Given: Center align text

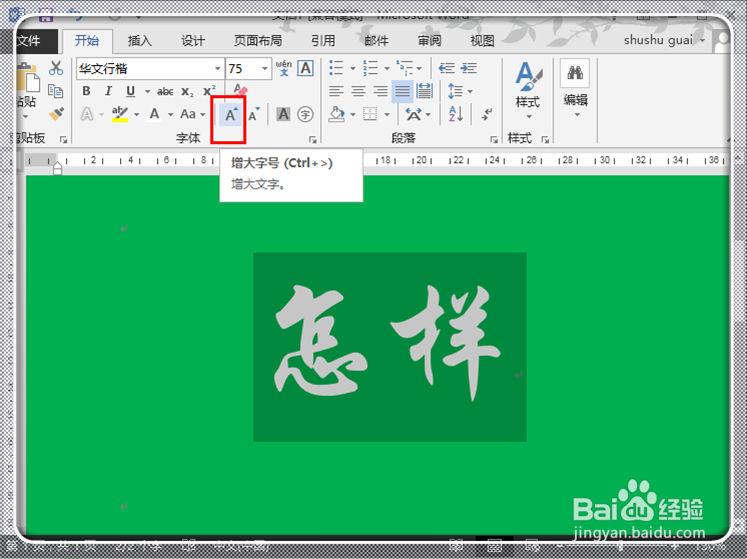Looking at the screenshot, I should pos(358,91).
